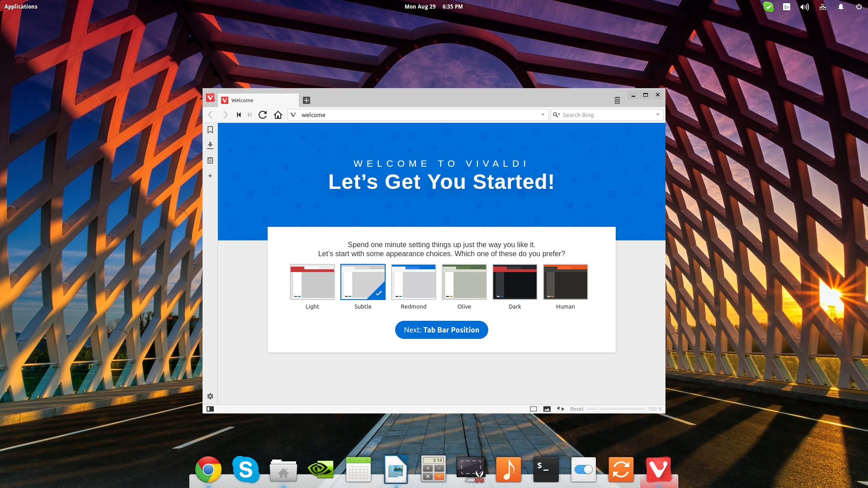Launch Screenshot tool from the dock
The width and height of the screenshot is (868, 488).
471,469
